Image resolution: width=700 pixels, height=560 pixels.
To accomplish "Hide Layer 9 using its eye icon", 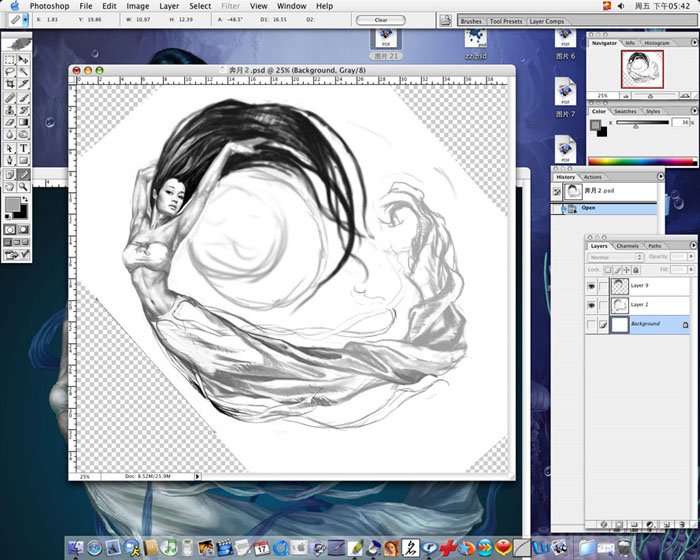I will (x=592, y=286).
